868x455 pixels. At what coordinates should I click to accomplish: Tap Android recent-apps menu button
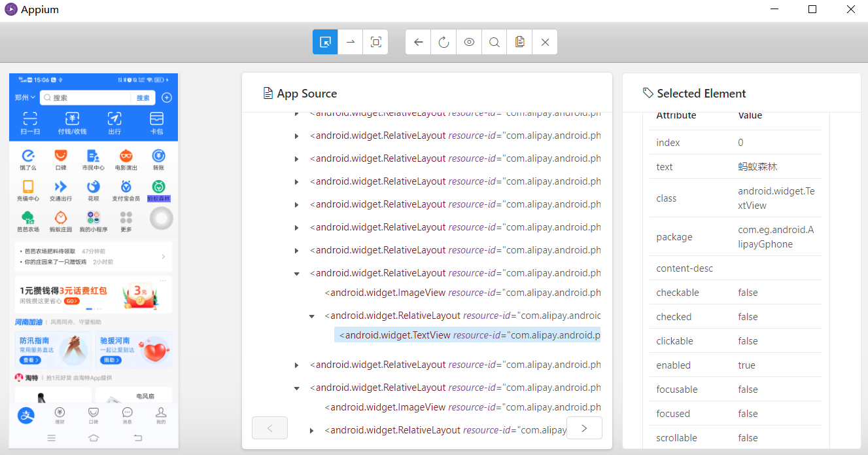pyautogui.click(x=51, y=438)
